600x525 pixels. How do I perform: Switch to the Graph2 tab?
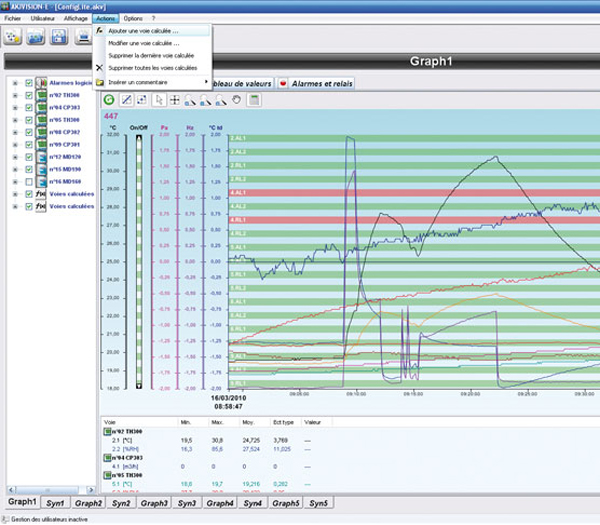(88, 503)
